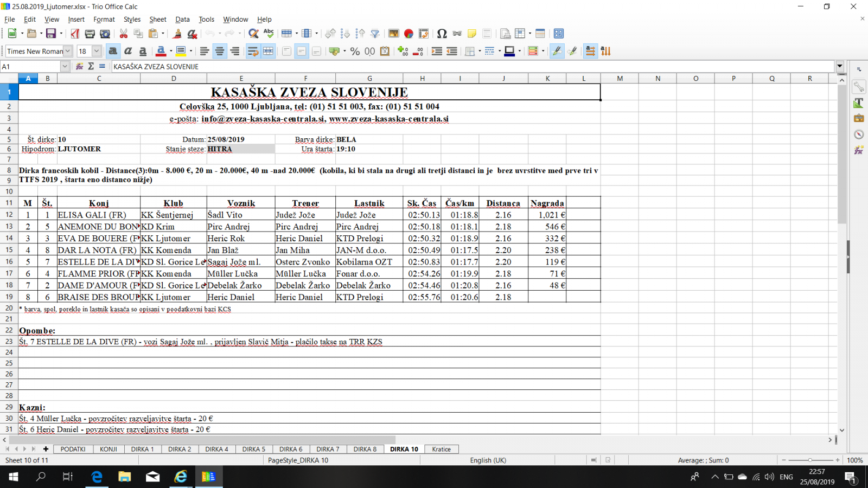Switch to the DIRKA 5 sheet tab
The image size is (868, 488).
(253, 449)
